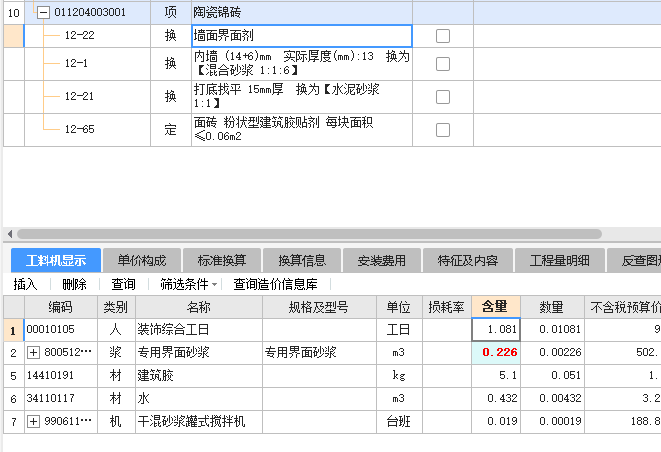Click the 专用界面砂浆 specification cell
Viewport: 661px width, 452px height.
pyautogui.click(x=319, y=352)
